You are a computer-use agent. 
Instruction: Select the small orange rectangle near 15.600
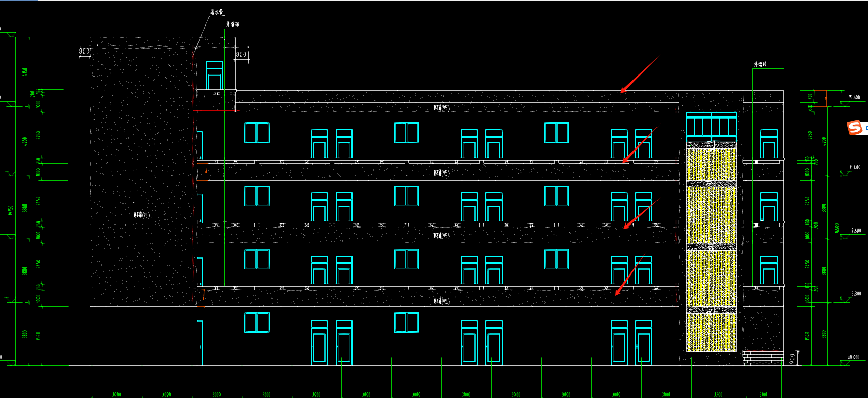tap(819, 98)
